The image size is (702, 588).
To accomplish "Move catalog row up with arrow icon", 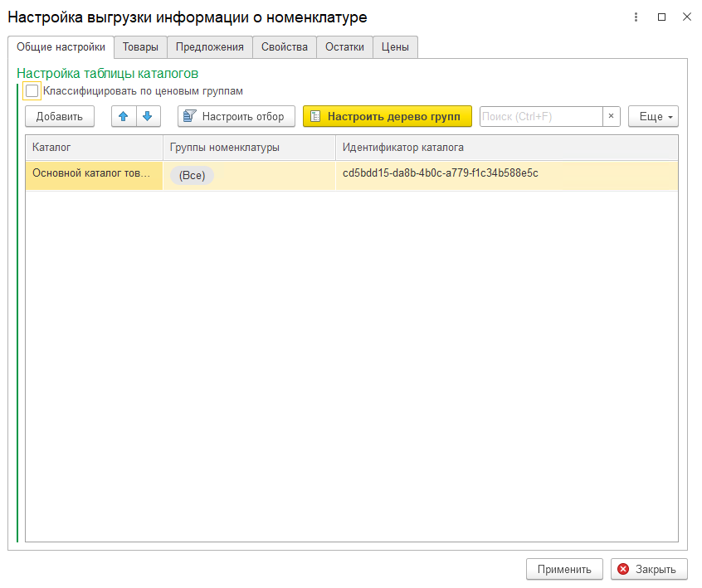I will (124, 117).
